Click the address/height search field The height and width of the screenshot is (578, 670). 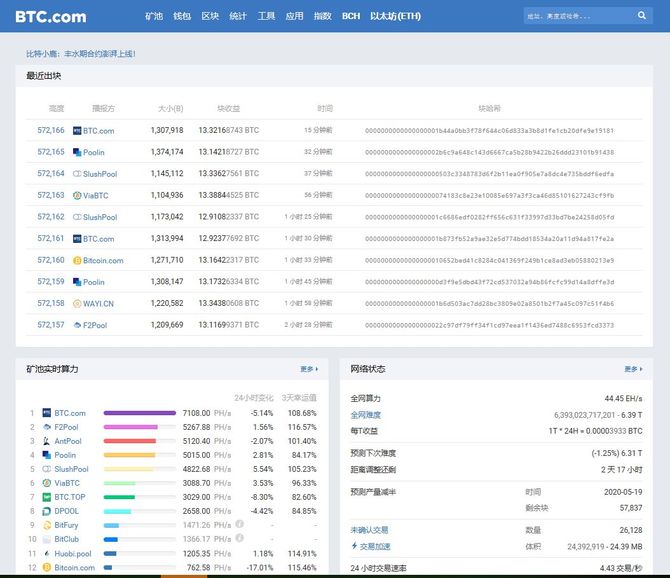click(579, 16)
